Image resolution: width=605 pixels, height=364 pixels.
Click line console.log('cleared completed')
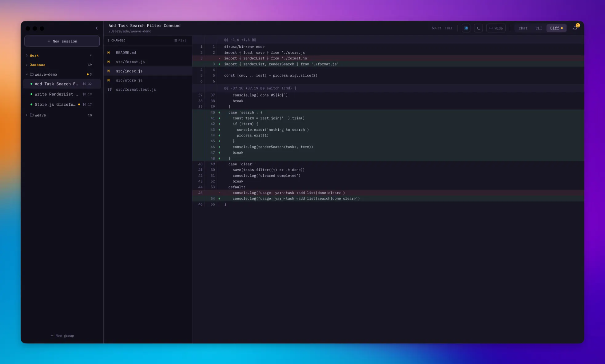(x=388, y=176)
